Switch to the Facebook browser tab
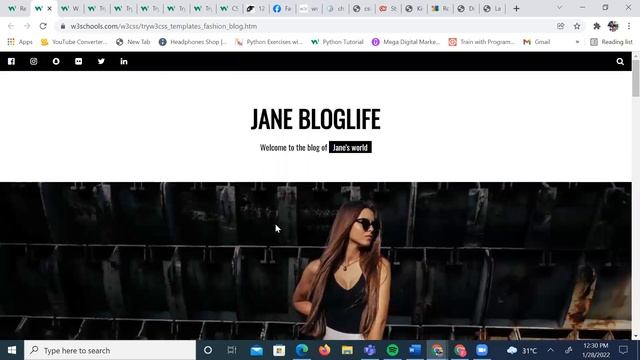Viewport: 640px width, 360px height. click(x=282, y=8)
